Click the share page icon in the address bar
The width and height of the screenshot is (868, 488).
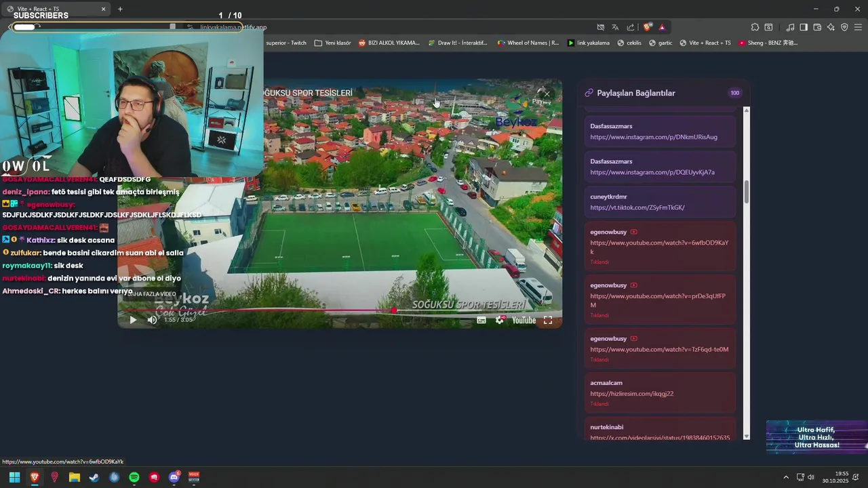pos(631,27)
